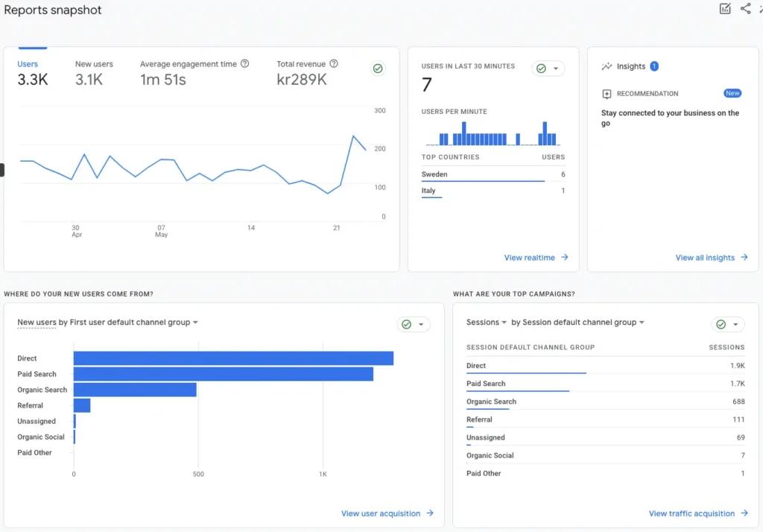Click green check on campaigns card
This screenshot has width=763, height=532.
(x=721, y=324)
